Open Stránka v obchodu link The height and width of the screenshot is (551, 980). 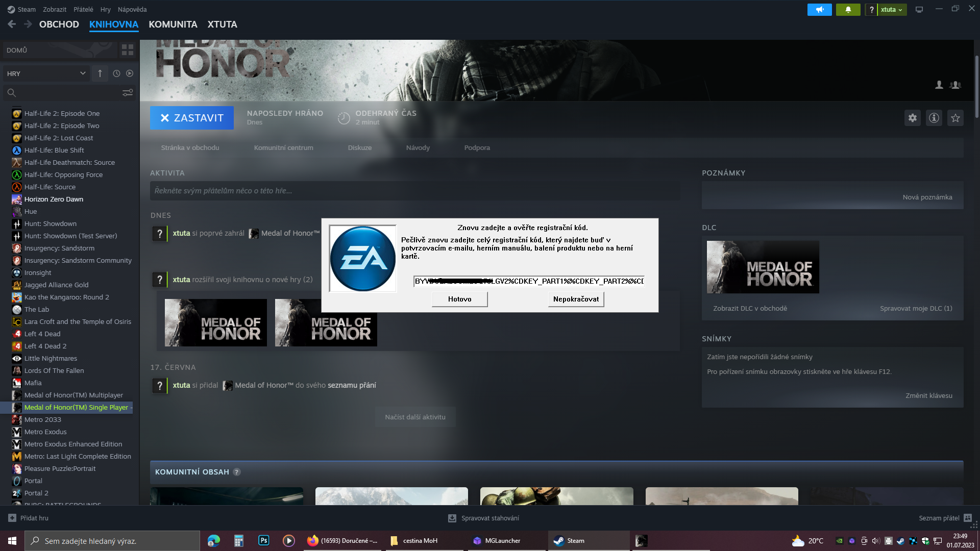pyautogui.click(x=190, y=148)
